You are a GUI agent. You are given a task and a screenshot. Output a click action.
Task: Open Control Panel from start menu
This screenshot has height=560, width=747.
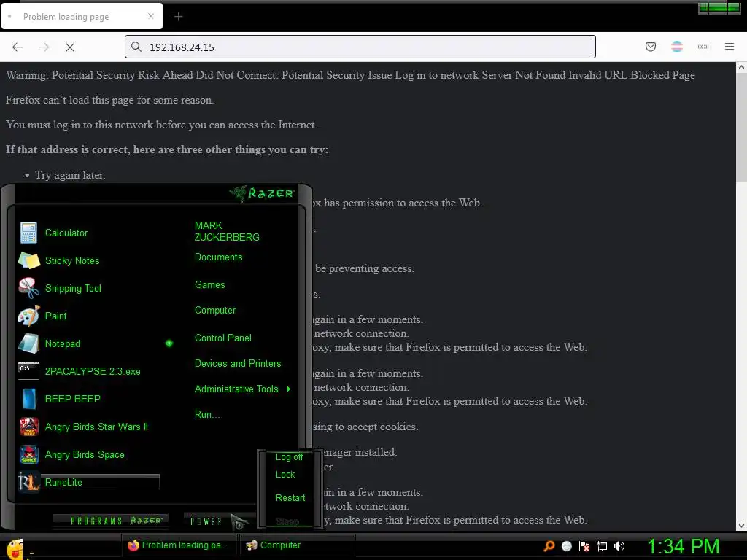[x=223, y=338]
